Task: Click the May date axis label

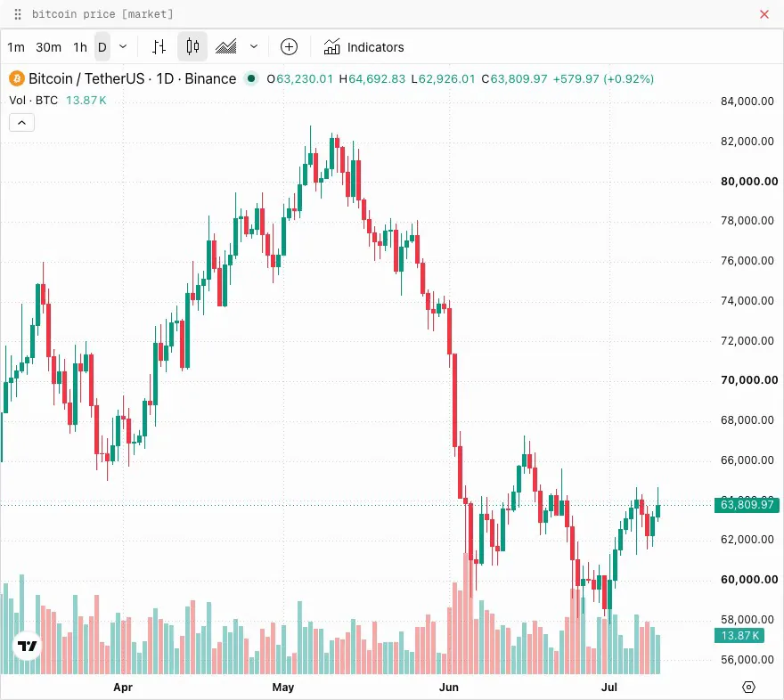Action: point(283,687)
